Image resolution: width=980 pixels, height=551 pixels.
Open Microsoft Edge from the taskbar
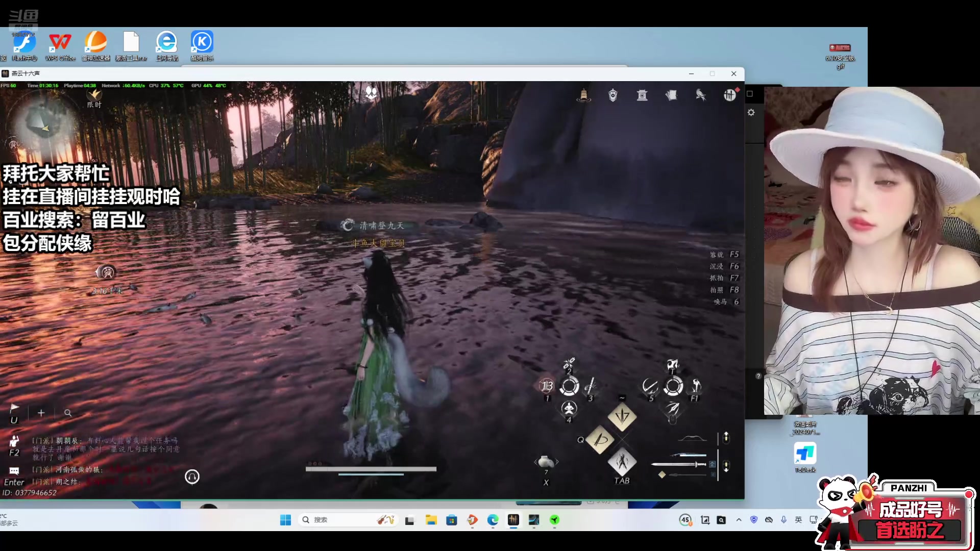click(493, 520)
